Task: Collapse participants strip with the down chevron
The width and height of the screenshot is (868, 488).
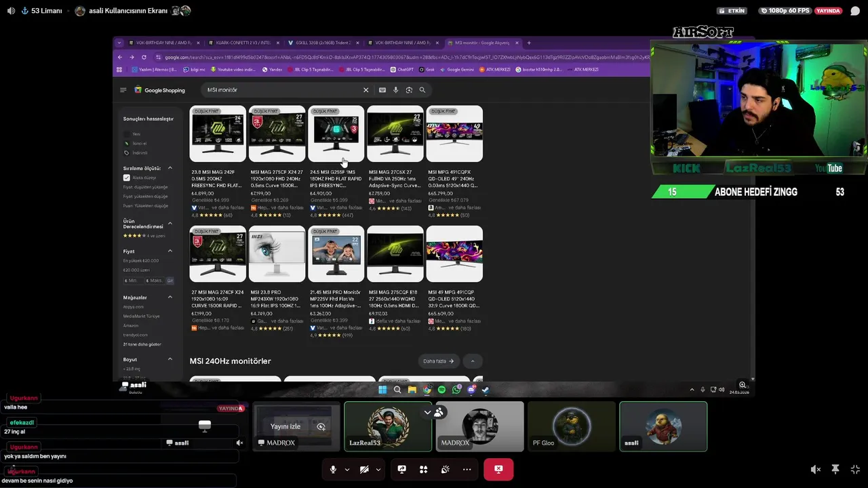Action: 427,412
